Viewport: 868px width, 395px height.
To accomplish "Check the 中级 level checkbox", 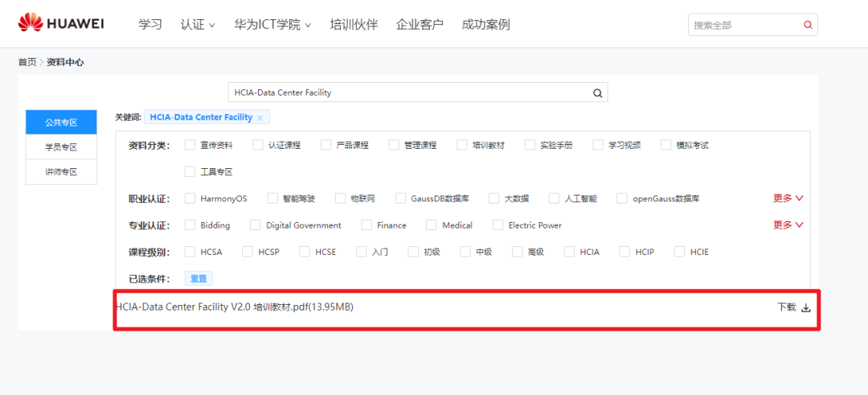I will 465,252.
